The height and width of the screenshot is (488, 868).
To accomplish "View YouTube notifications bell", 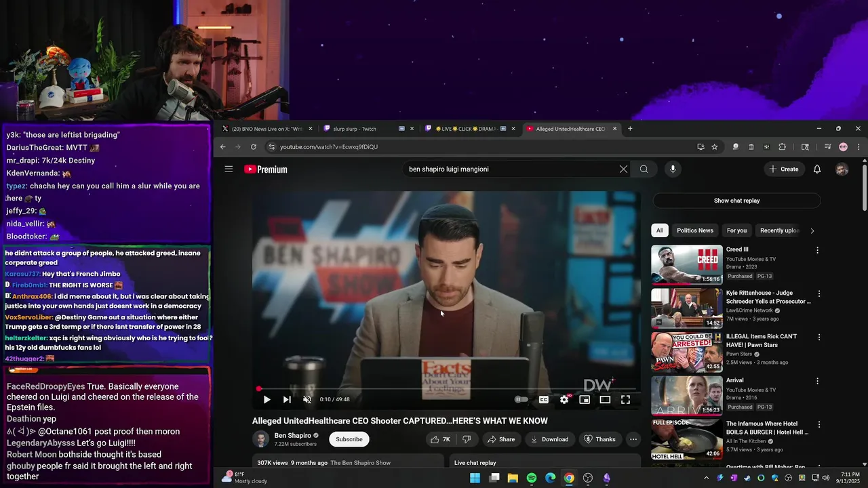I will [817, 169].
